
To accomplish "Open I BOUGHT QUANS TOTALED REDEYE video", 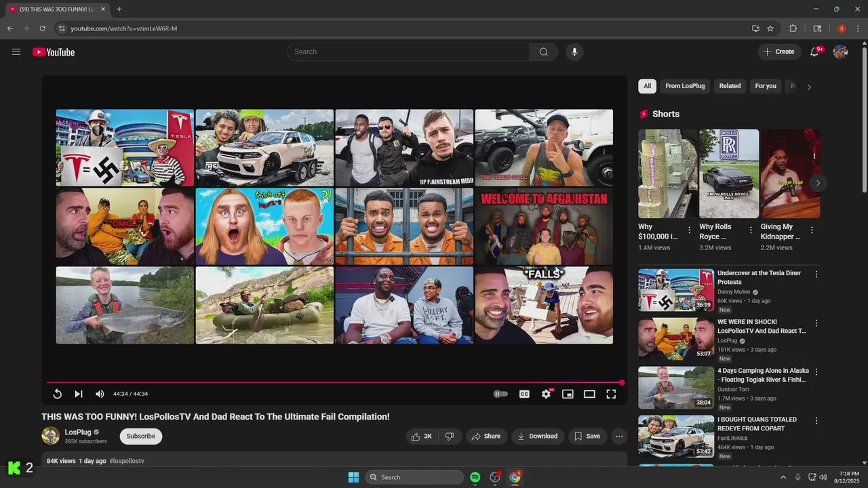I will click(x=757, y=424).
